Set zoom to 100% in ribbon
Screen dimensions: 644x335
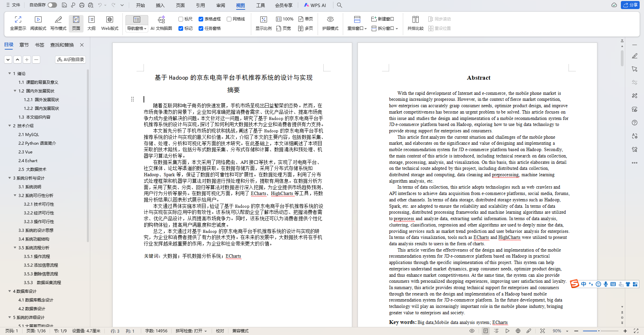[x=285, y=19]
